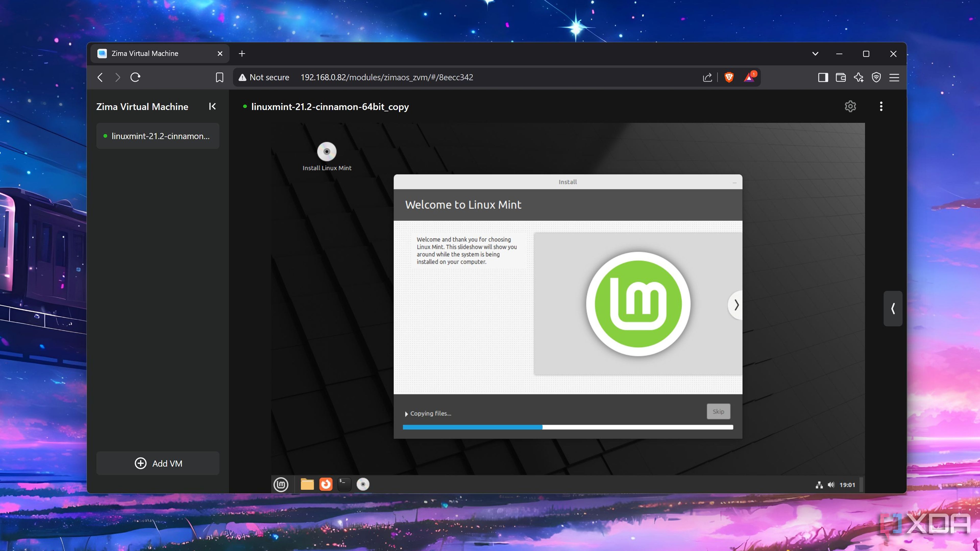This screenshot has width=980, height=551.
Task: Click the installation progress bar
Action: tap(568, 428)
